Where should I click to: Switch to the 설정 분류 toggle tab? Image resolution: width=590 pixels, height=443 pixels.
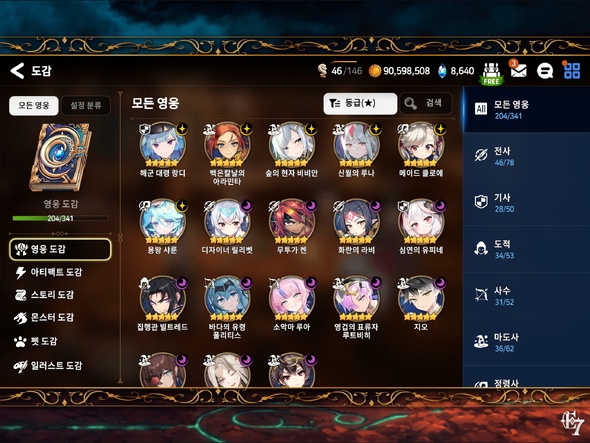click(x=86, y=105)
